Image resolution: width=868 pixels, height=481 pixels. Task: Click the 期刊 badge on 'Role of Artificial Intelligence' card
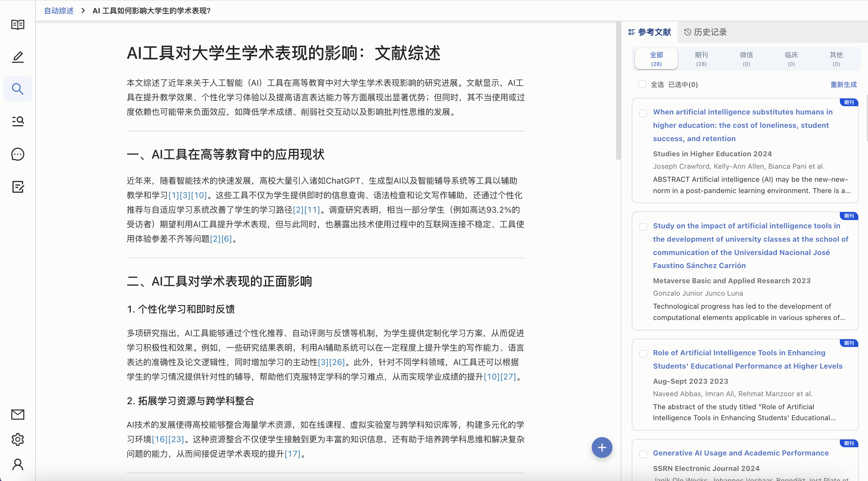pos(849,343)
